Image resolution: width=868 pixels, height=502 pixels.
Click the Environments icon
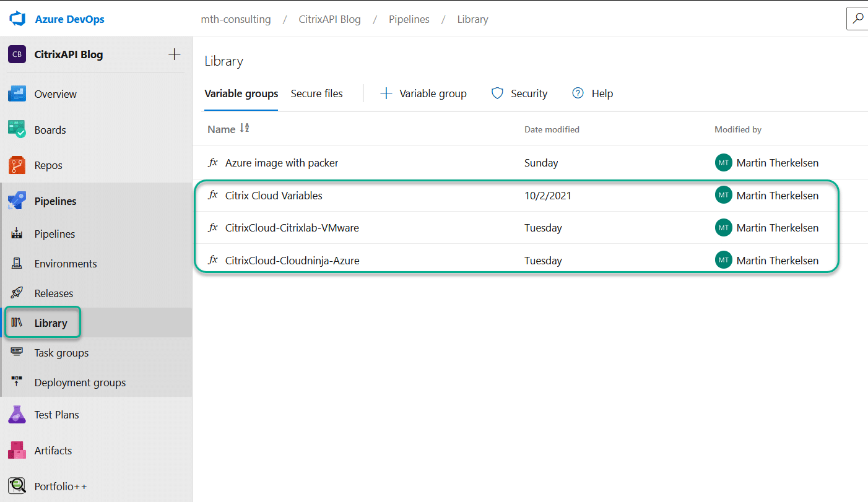pyautogui.click(x=17, y=264)
